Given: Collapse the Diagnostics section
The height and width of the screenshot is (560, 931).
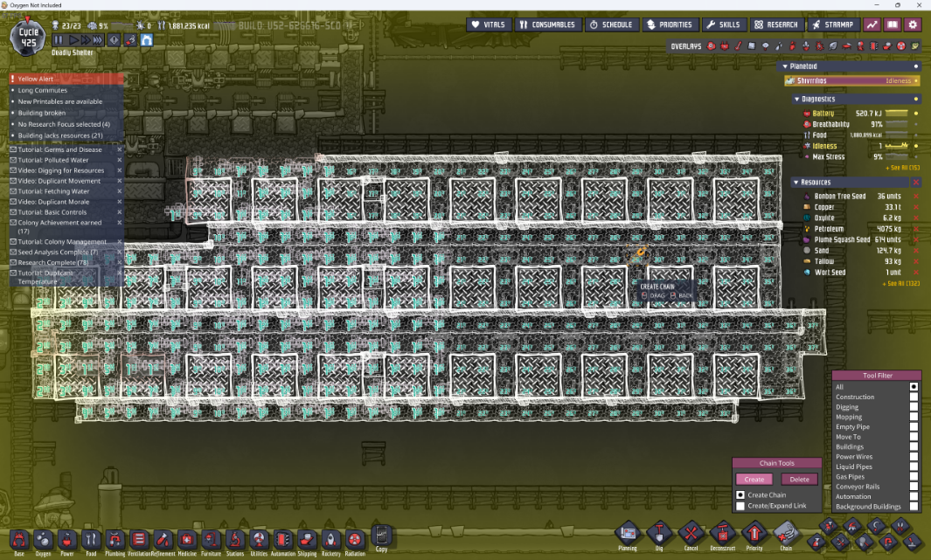Looking at the screenshot, I should click(x=796, y=99).
